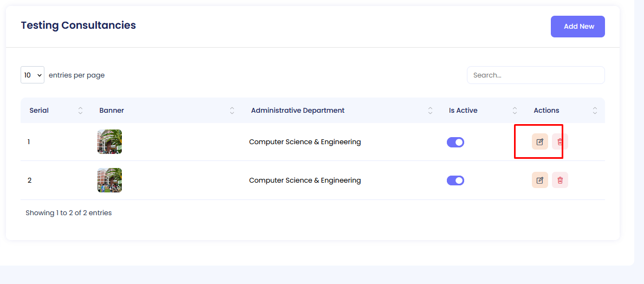The image size is (644, 284).
Task: Click delete trash icon for serial 2
Action: click(x=560, y=180)
